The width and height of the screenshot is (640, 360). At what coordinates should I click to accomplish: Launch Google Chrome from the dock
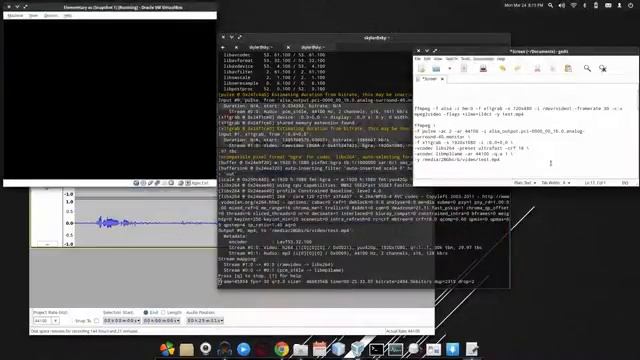point(281,349)
